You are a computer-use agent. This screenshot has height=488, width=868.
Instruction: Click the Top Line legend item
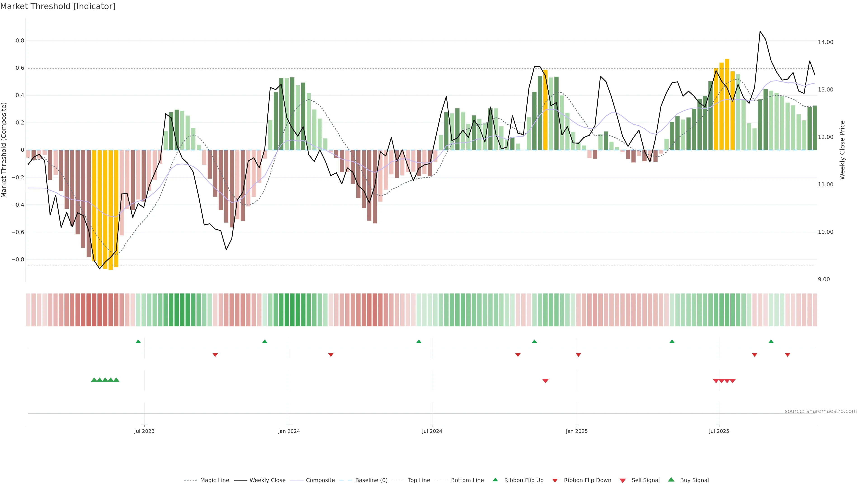pyautogui.click(x=419, y=480)
